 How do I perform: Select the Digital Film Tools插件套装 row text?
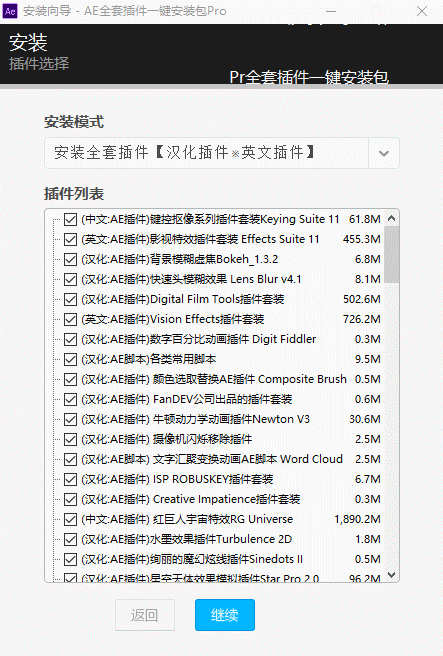pos(182,299)
